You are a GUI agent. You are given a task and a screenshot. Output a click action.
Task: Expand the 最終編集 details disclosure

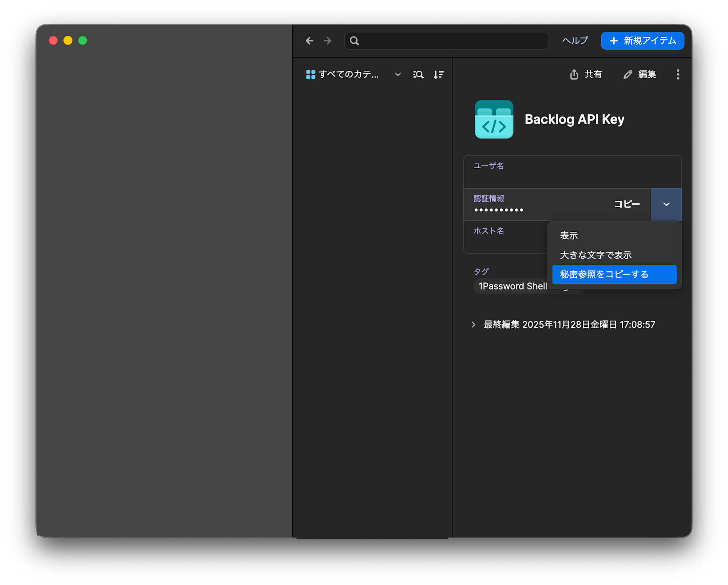[x=474, y=324]
